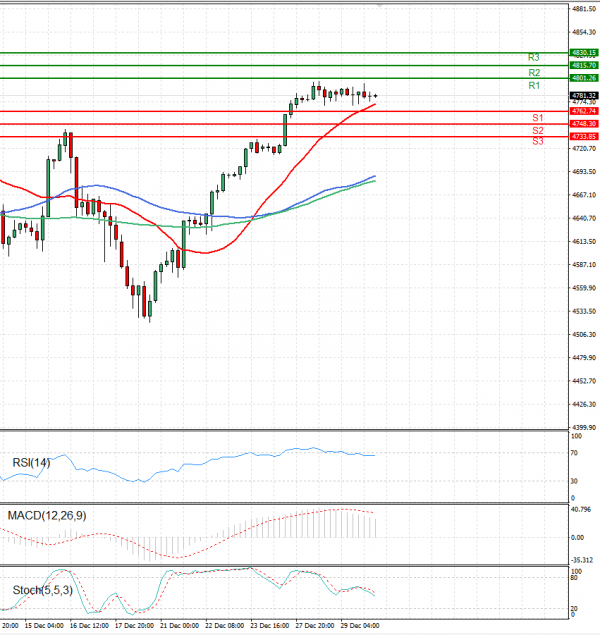This screenshot has height=635, width=600.
Task: Select the MACD(12,26,9) indicator label
Action: 45,515
